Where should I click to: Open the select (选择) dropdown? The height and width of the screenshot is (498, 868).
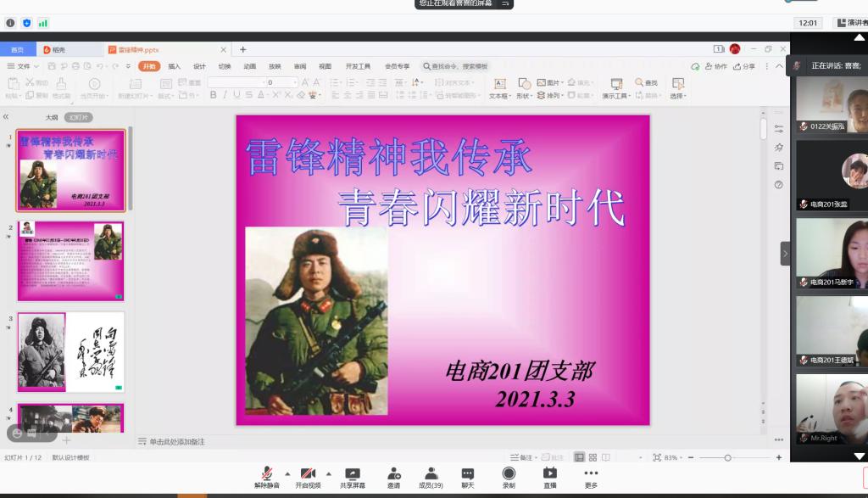pyautogui.click(x=678, y=88)
